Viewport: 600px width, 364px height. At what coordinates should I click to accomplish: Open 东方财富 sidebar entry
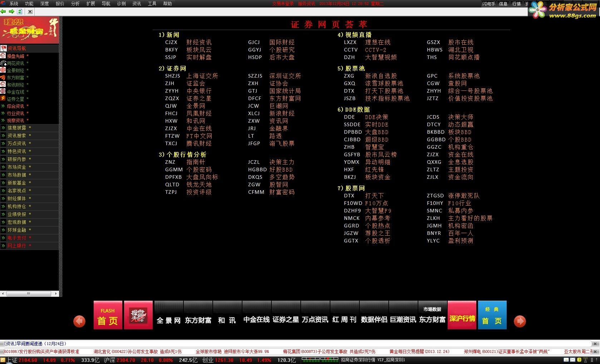pyautogui.click(x=16, y=78)
